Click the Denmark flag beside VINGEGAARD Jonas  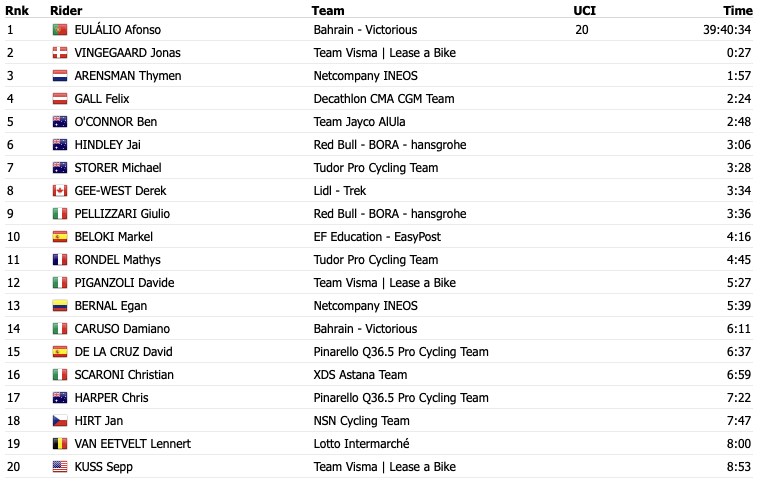[60, 53]
